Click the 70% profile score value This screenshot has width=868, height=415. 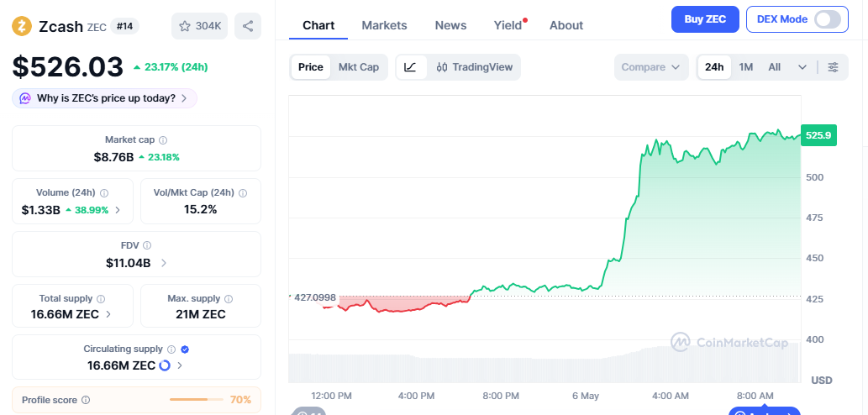pos(240,400)
